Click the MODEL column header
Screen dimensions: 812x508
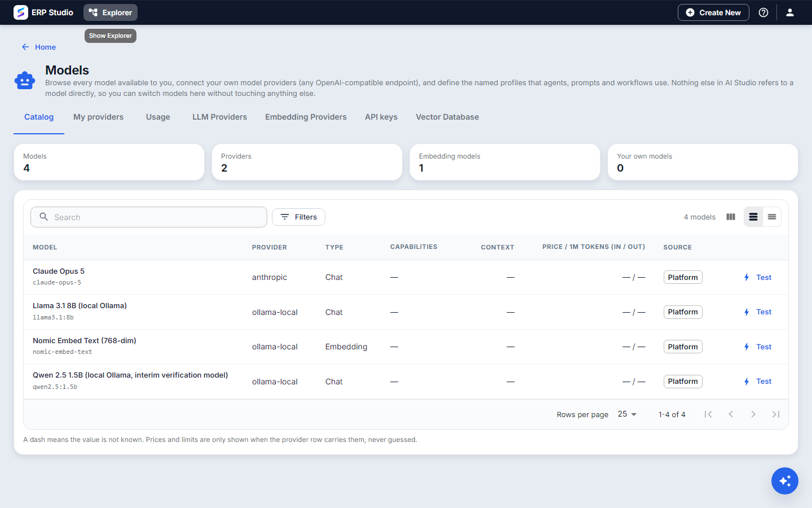(45, 247)
